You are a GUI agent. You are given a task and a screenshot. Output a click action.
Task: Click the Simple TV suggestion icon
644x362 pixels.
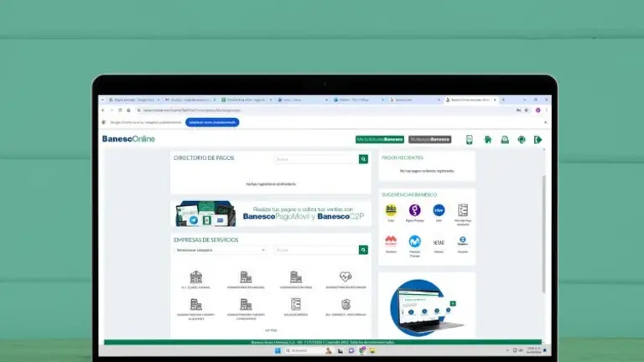point(463,242)
